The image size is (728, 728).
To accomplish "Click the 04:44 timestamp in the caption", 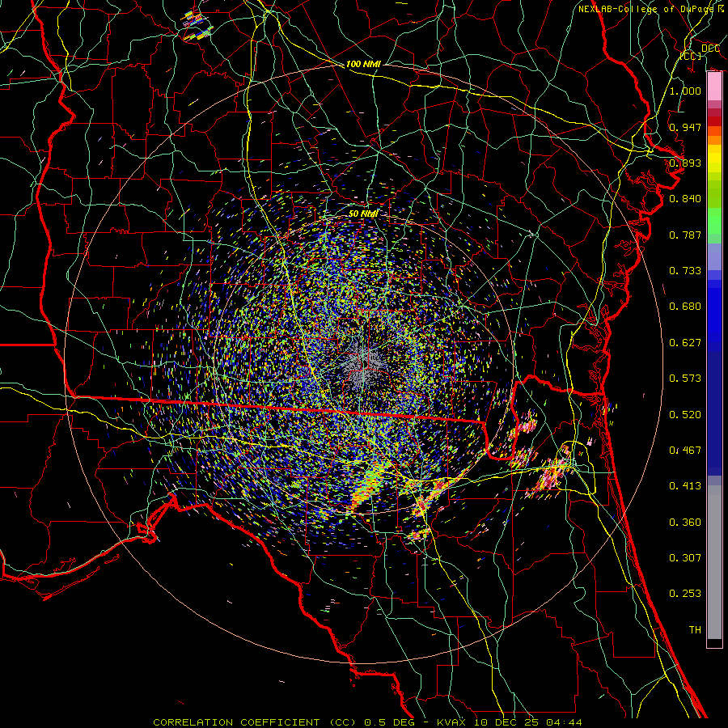I will click(563, 722).
